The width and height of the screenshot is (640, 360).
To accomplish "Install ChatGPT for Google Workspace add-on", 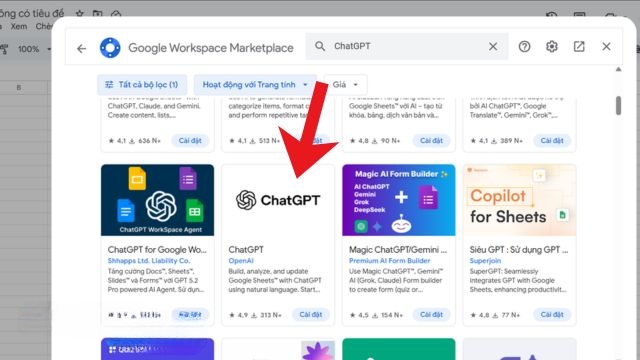I will [x=190, y=315].
